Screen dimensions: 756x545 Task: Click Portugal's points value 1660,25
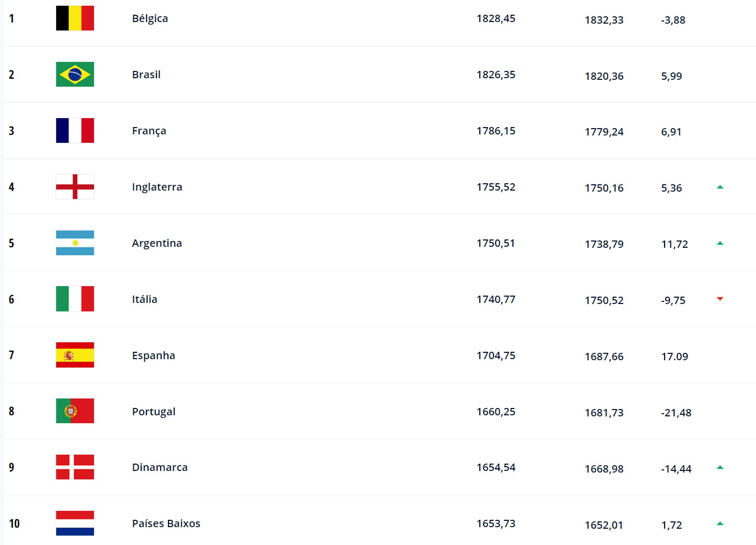496,412
